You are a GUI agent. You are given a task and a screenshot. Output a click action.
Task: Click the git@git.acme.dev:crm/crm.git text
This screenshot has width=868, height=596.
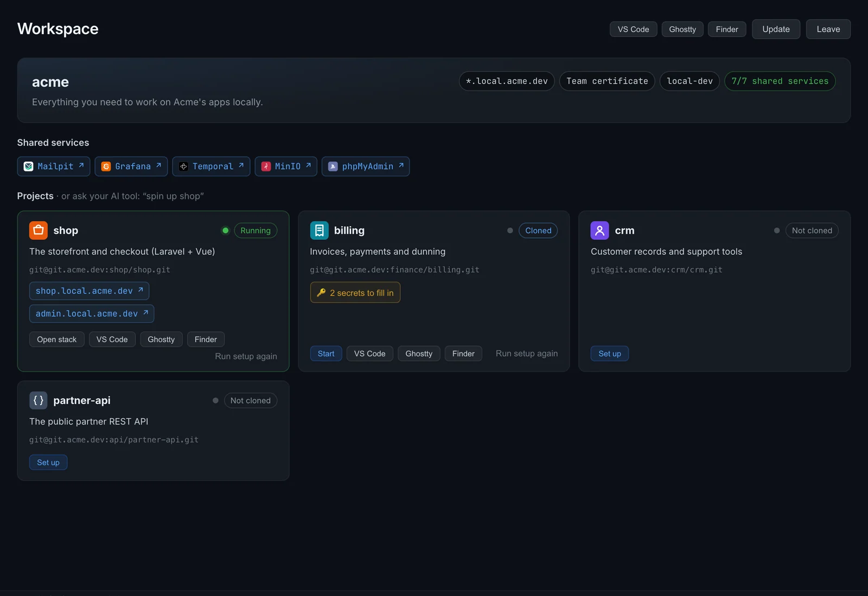pyautogui.click(x=656, y=270)
